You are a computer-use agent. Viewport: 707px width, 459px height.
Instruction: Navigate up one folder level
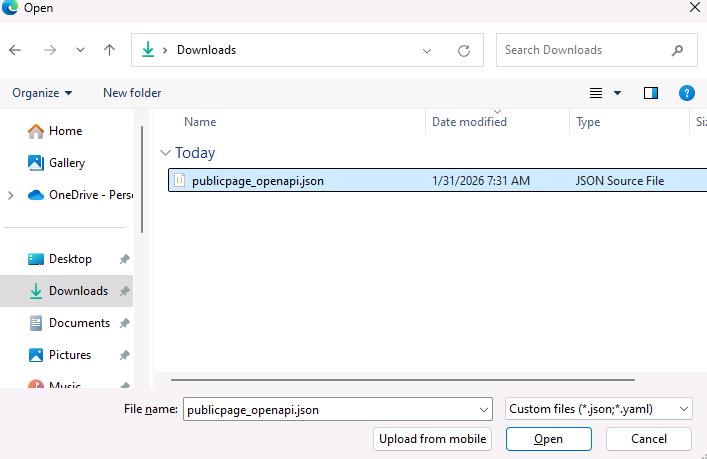click(109, 50)
